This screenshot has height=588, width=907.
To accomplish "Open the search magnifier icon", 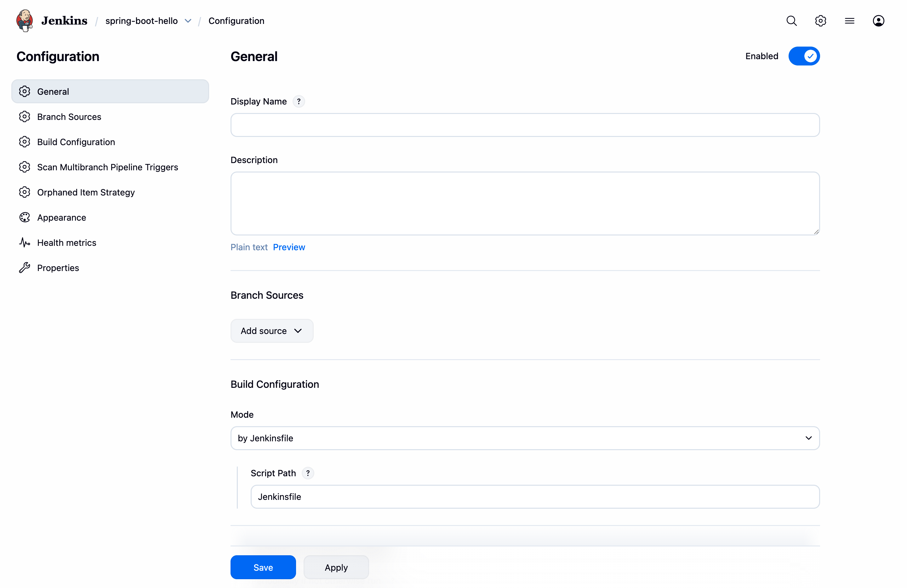I will [x=791, y=20].
